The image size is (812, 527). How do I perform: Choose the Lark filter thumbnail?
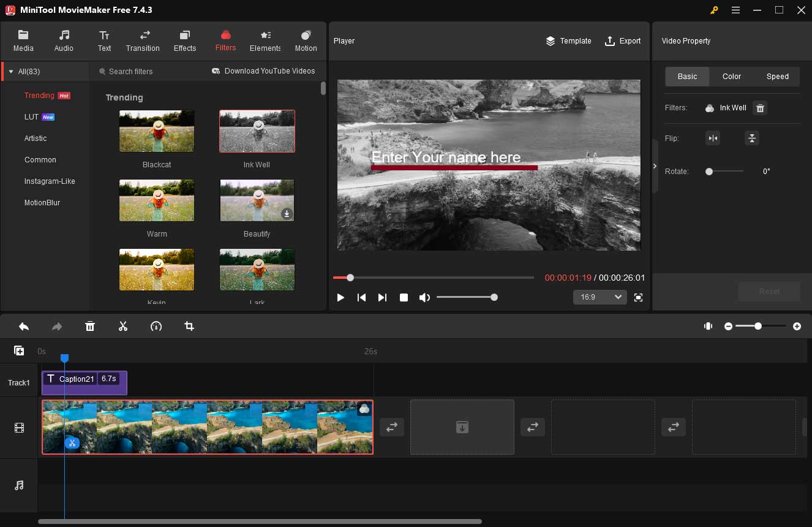(x=257, y=270)
